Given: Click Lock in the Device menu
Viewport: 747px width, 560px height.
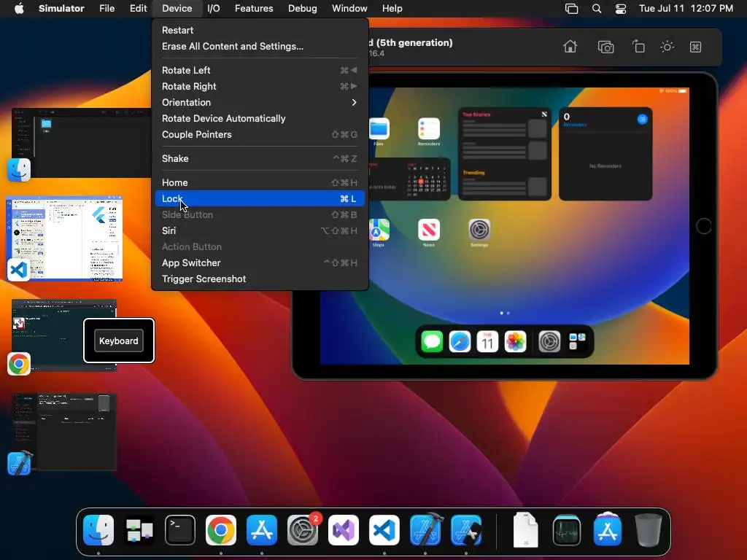Looking at the screenshot, I should tap(260, 198).
